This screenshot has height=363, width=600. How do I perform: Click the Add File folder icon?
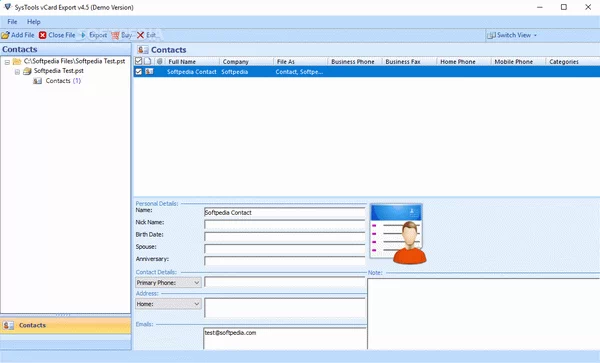click(5, 35)
